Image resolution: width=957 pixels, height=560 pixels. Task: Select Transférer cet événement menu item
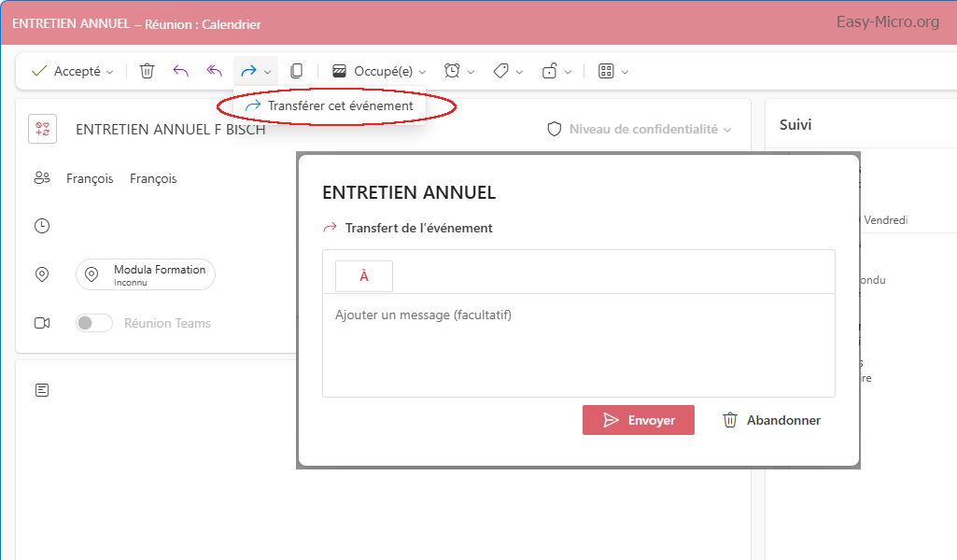click(x=340, y=106)
